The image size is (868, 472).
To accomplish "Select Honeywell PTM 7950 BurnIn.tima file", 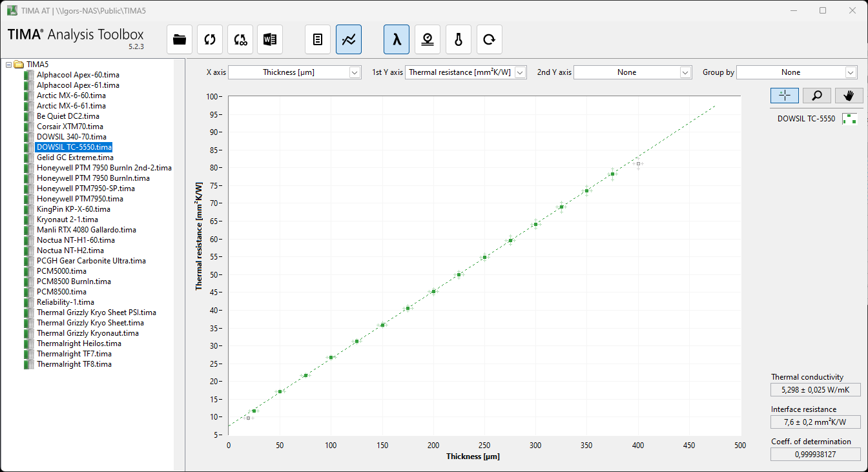I will 93,178.
